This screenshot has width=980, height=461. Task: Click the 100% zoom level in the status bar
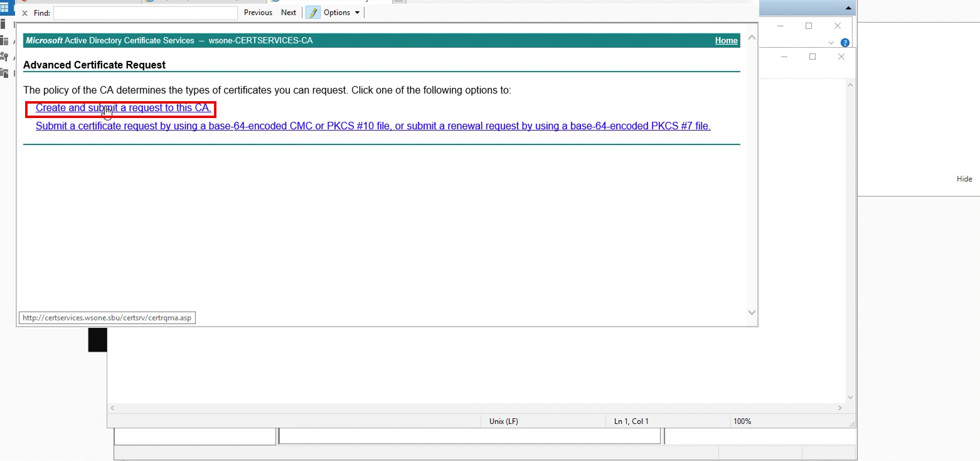tap(742, 421)
